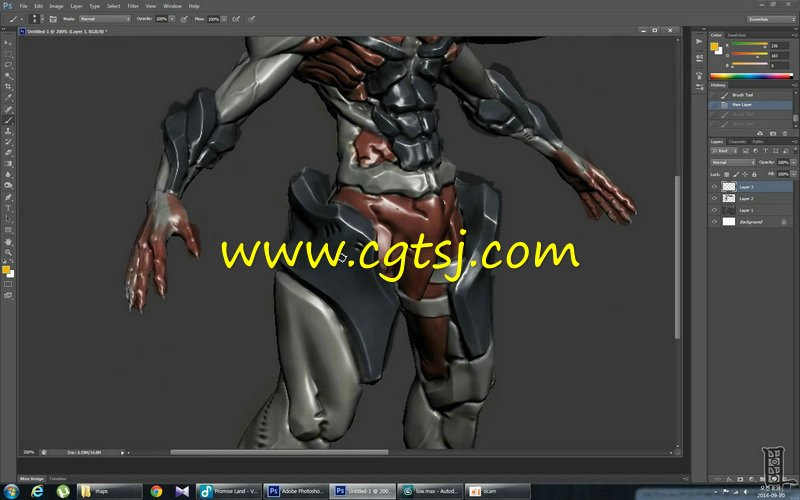The height and width of the screenshot is (500, 800).
Task: Select the Path Selection tool
Action: [x=8, y=219]
